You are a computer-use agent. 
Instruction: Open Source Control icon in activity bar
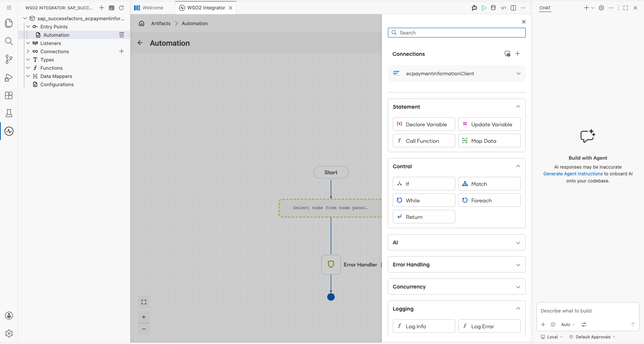point(9,59)
